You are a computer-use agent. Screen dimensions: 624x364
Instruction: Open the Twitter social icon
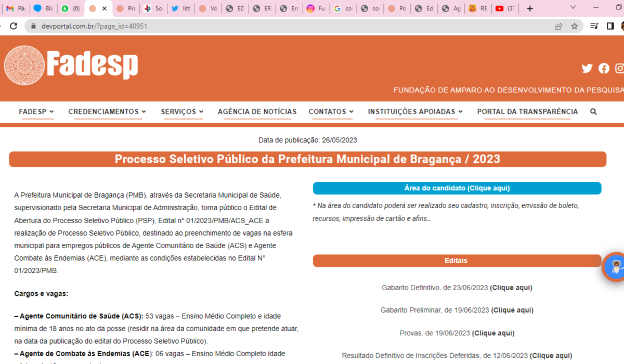tap(587, 69)
